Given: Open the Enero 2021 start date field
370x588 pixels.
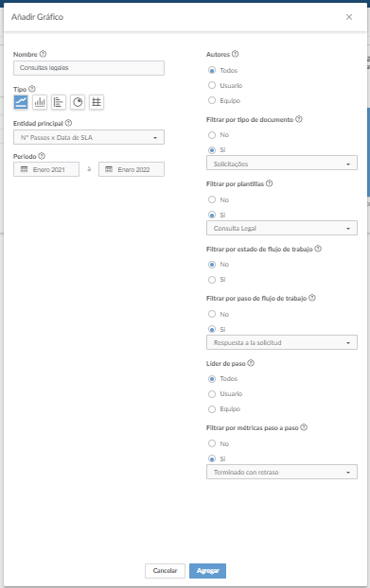Looking at the screenshot, I should click(46, 169).
